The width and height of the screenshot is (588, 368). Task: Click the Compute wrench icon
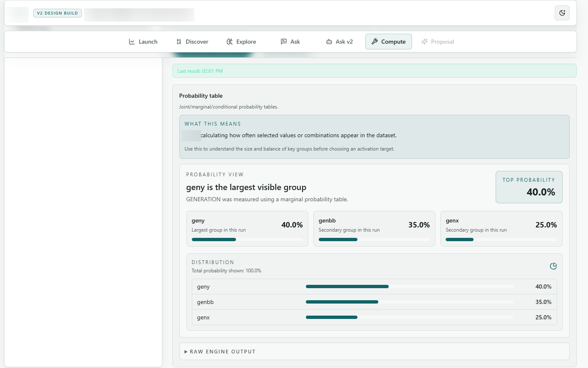click(x=375, y=42)
